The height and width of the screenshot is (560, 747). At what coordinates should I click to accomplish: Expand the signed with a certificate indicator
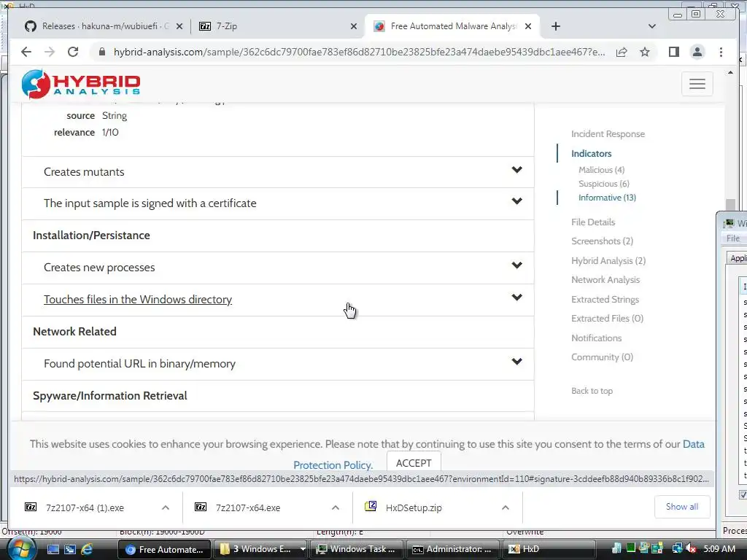(x=278, y=203)
